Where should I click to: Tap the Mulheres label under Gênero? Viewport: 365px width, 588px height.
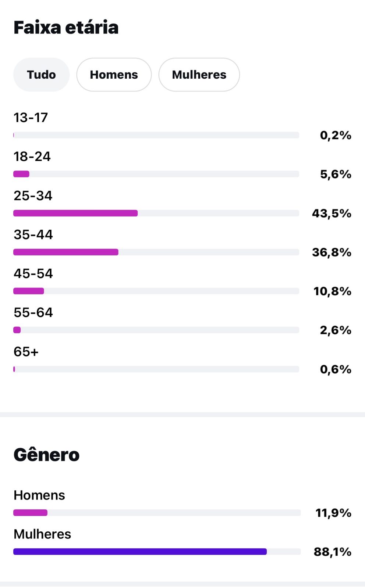[42, 534]
